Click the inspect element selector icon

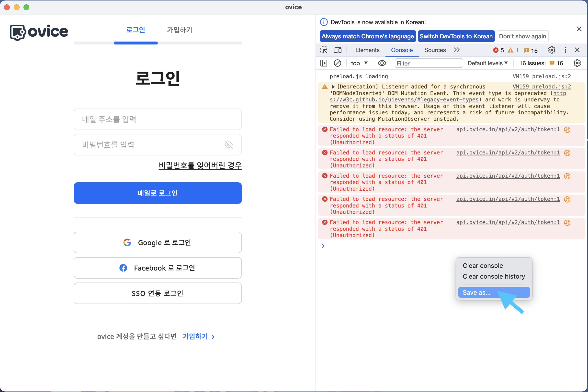tap(324, 50)
